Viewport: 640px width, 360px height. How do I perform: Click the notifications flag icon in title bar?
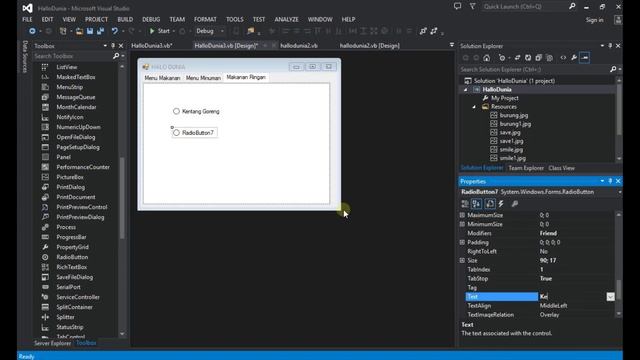(x=472, y=7)
